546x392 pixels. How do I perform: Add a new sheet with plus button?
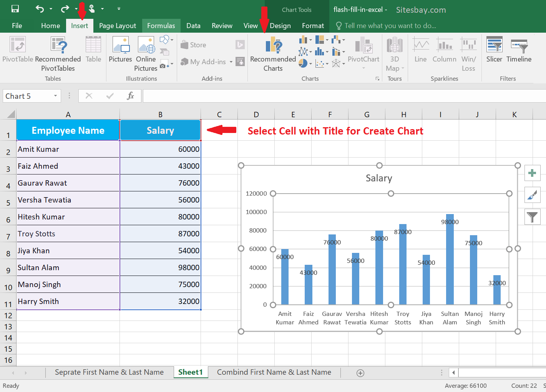(360, 373)
